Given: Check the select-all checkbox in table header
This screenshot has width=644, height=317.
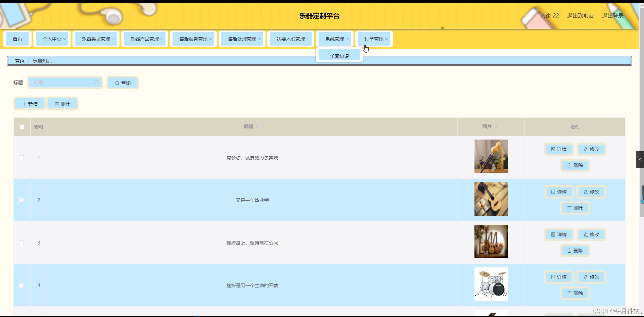Looking at the screenshot, I should (x=22, y=127).
